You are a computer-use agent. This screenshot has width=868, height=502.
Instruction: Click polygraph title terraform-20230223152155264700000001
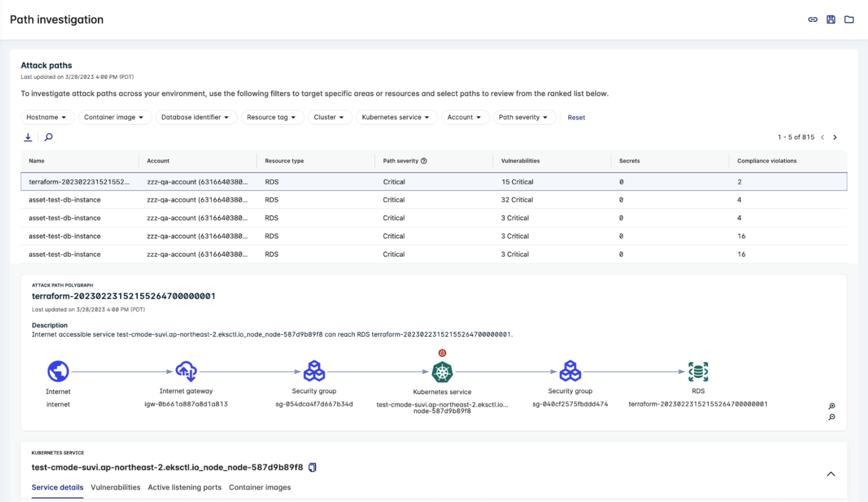pyautogui.click(x=124, y=296)
